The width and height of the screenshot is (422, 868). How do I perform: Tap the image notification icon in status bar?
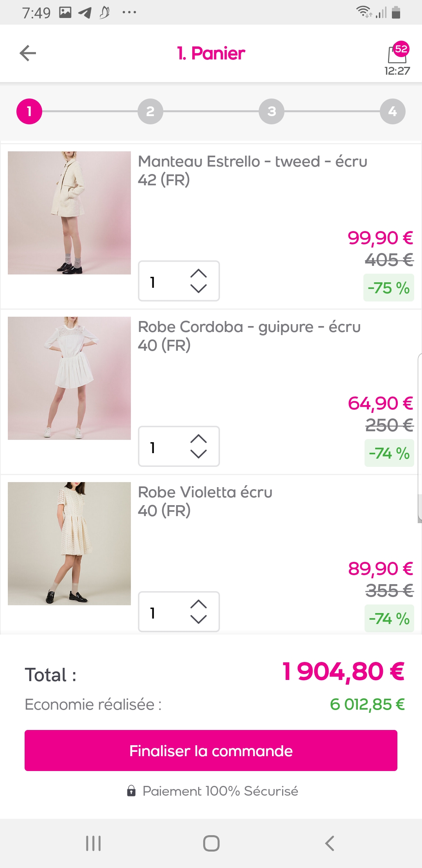tap(65, 13)
